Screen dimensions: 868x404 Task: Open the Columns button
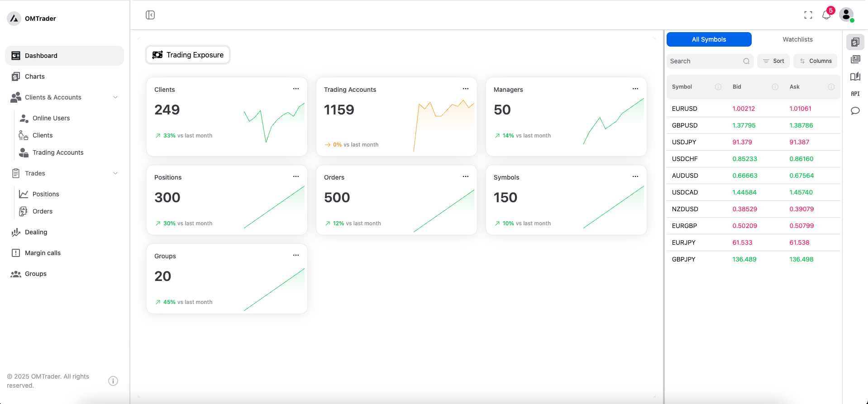tap(815, 61)
